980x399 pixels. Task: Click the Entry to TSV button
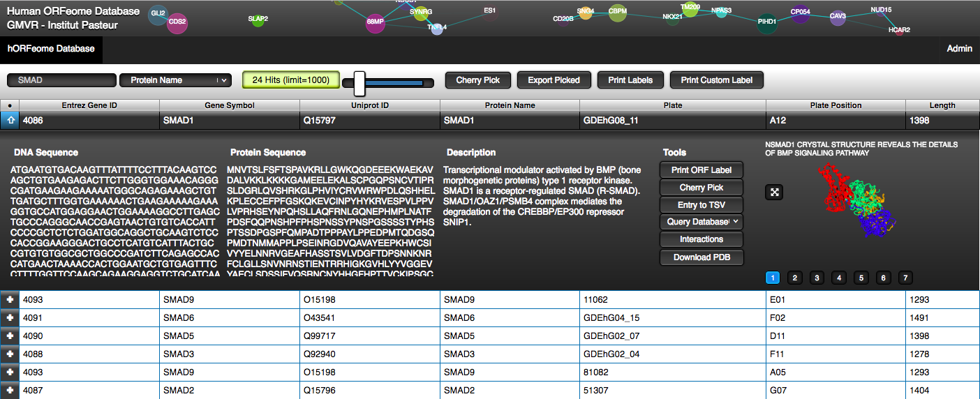coord(701,205)
